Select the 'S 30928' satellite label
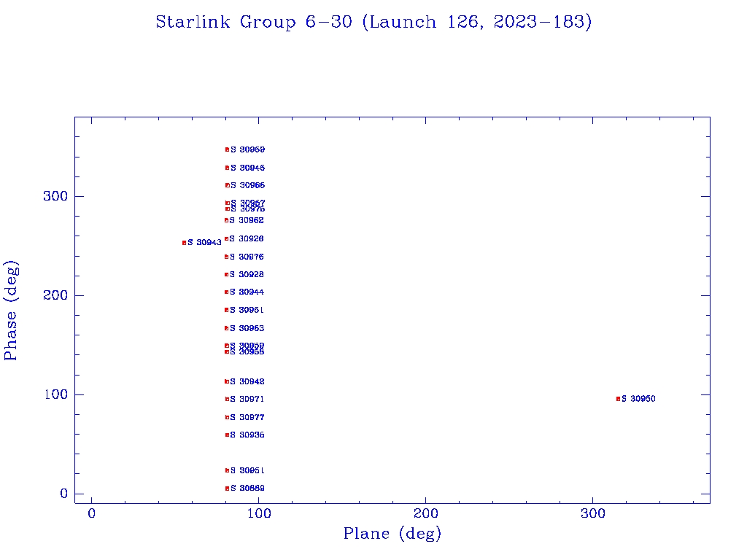 click(247, 274)
